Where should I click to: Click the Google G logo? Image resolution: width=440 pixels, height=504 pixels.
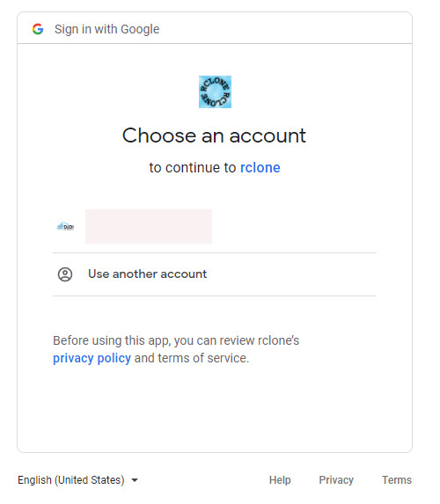(x=38, y=29)
